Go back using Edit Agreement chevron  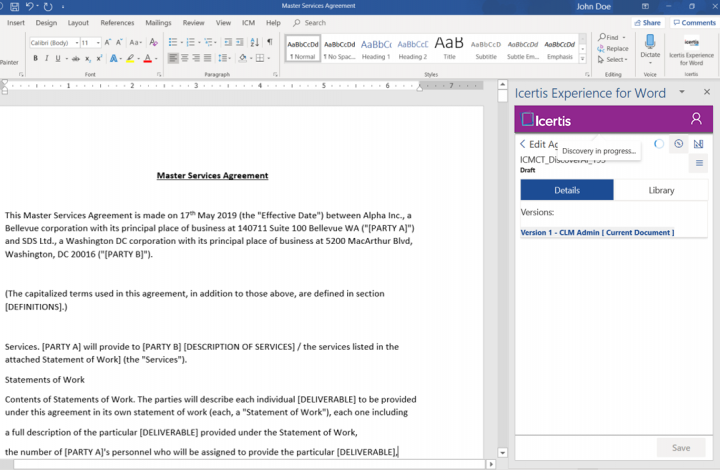523,144
